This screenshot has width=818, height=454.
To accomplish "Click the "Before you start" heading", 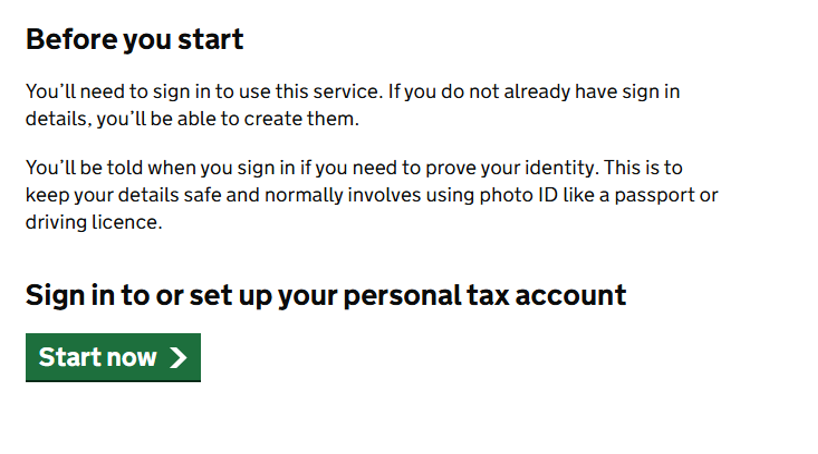I will 135,40.
